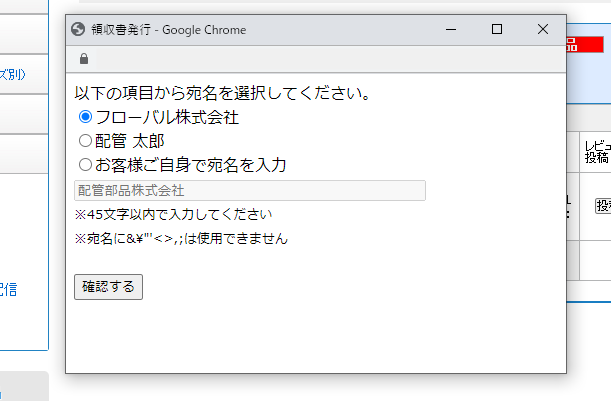Maximize the 領収書発行 popup window
This screenshot has width=611, height=401.
497,30
